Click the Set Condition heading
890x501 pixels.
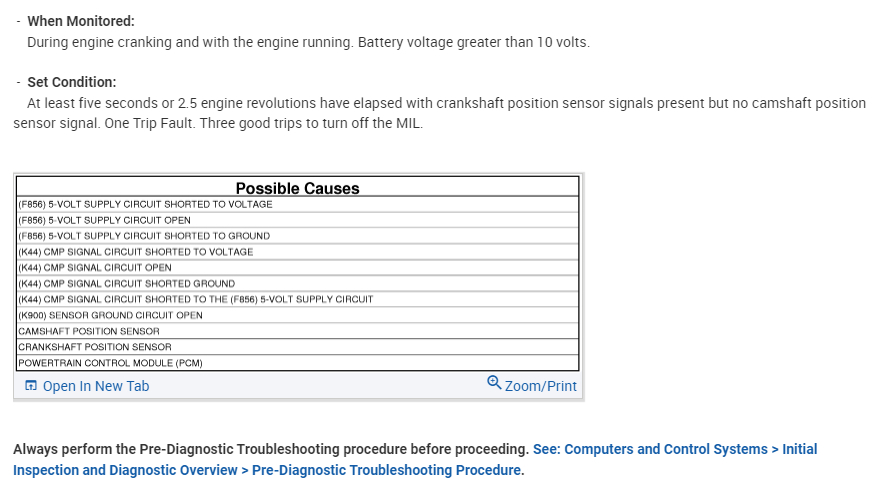[71, 82]
